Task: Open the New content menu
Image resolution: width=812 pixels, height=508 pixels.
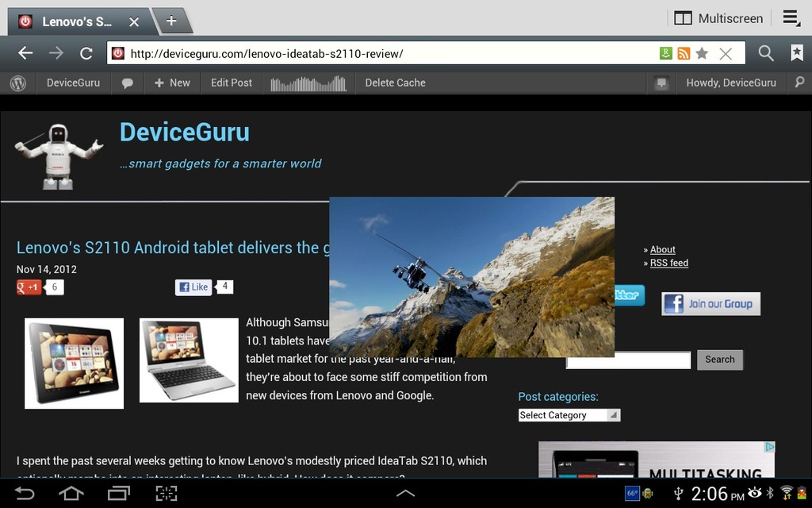Action: (x=172, y=83)
